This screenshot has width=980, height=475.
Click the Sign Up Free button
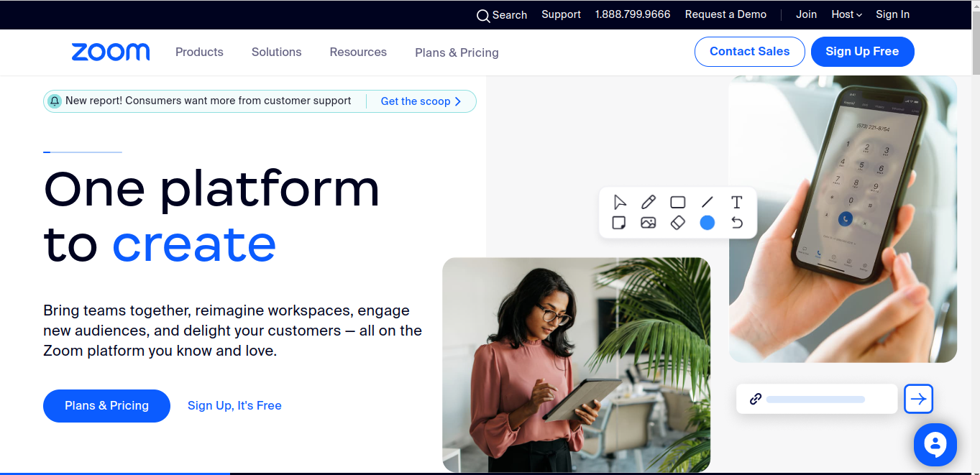pyautogui.click(x=863, y=52)
